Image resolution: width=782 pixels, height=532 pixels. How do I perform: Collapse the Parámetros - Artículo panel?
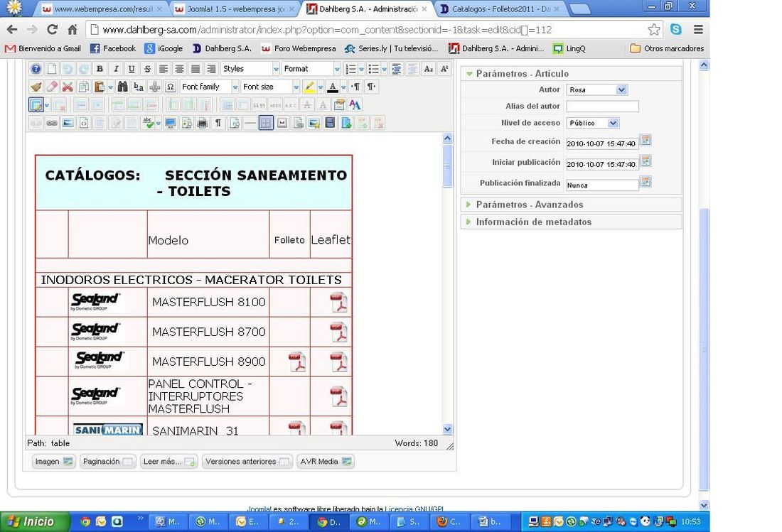coord(523,74)
